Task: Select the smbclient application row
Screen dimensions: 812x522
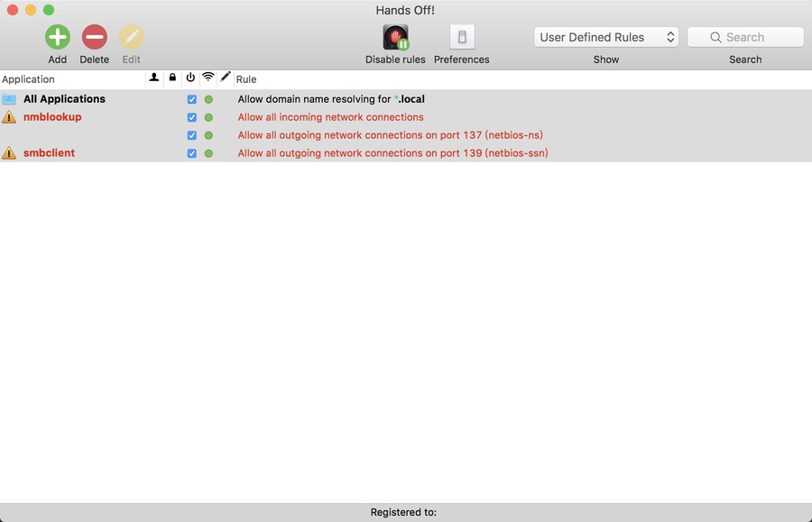Action: [x=406, y=153]
